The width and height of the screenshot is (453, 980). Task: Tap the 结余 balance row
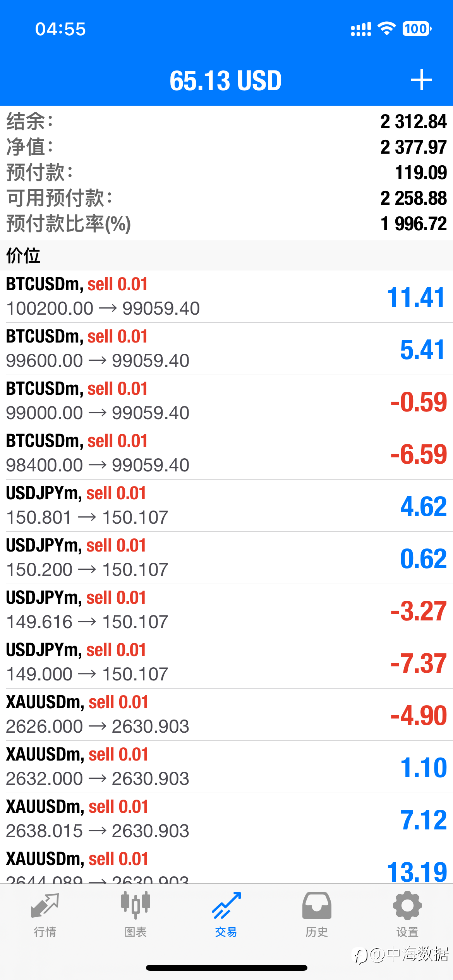pos(226,122)
